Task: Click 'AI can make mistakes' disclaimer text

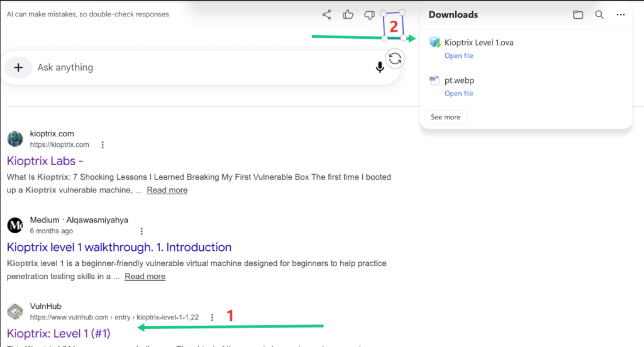Action: 87,14
